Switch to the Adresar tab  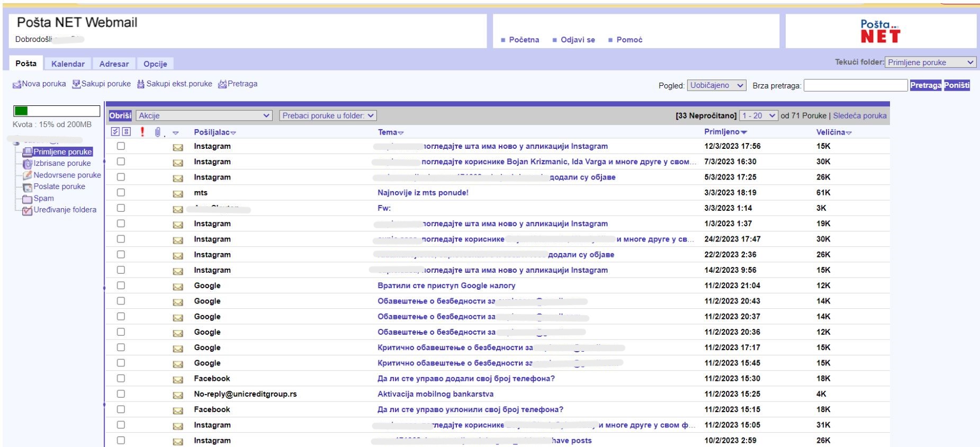[114, 64]
